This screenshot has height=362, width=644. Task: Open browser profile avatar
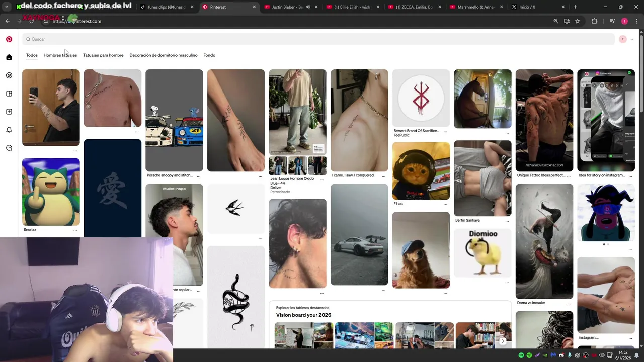click(x=624, y=21)
